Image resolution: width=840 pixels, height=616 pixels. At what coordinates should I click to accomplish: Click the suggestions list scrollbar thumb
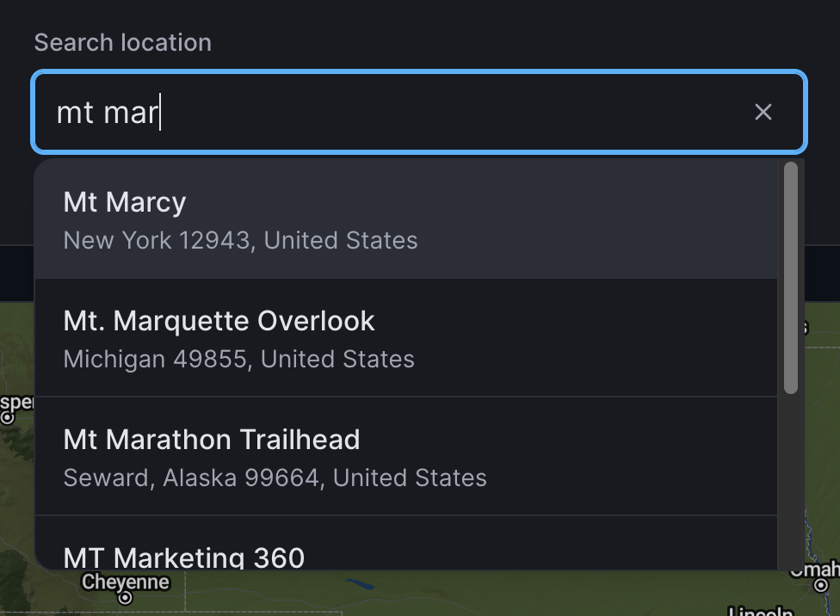click(x=790, y=277)
